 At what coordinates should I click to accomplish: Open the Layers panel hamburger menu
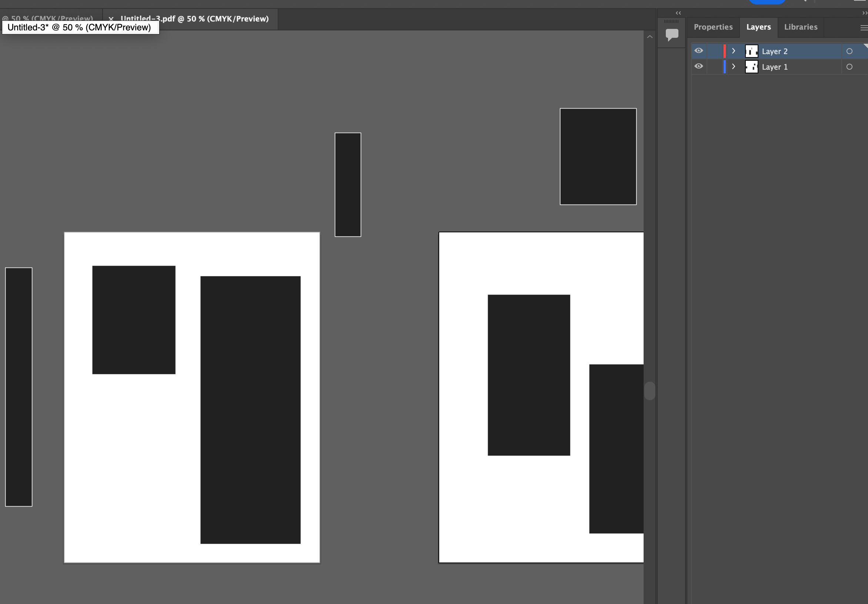coord(864,28)
